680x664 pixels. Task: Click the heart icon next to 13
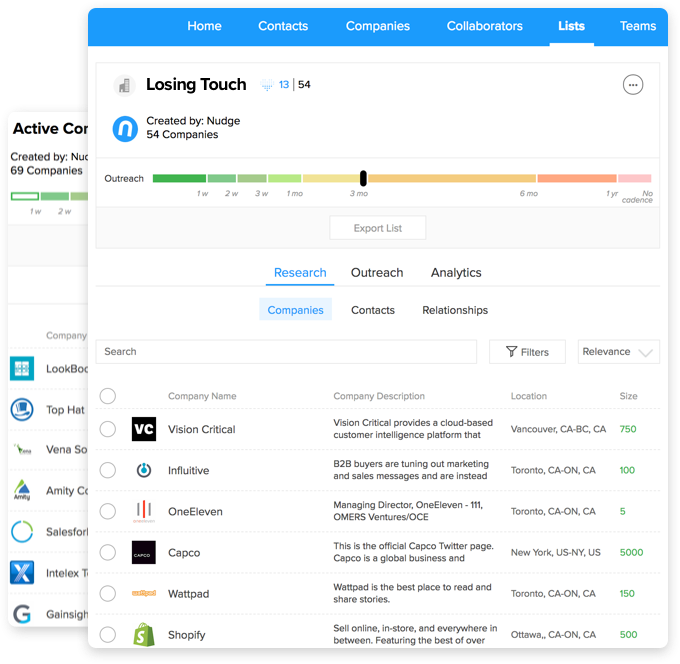(267, 85)
